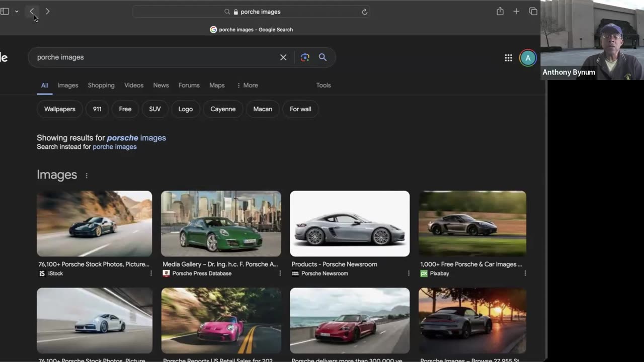Click the Tools button
Screen dimensions: 644x362
[323, 85]
